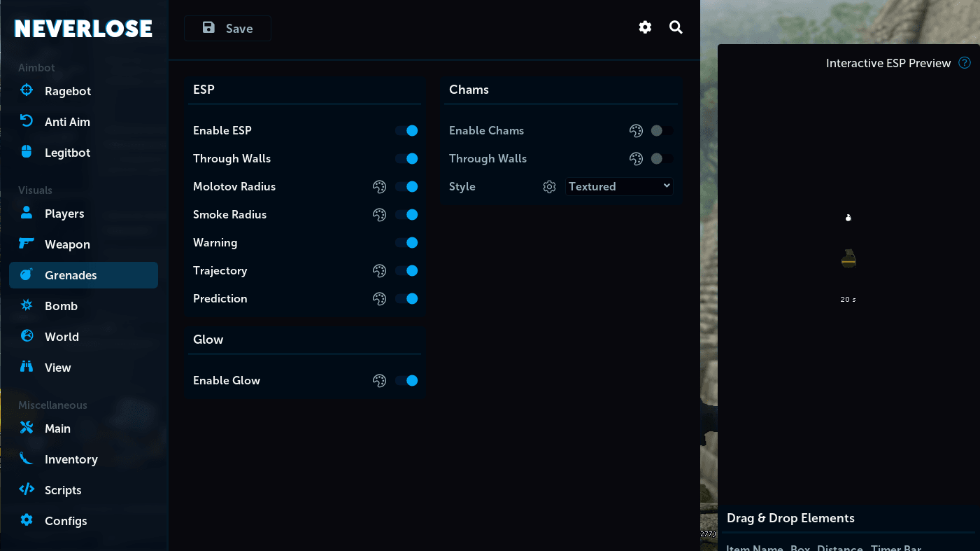Disable the Warning toggle
Viewport: 980px width, 551px height.
(407, 243)
